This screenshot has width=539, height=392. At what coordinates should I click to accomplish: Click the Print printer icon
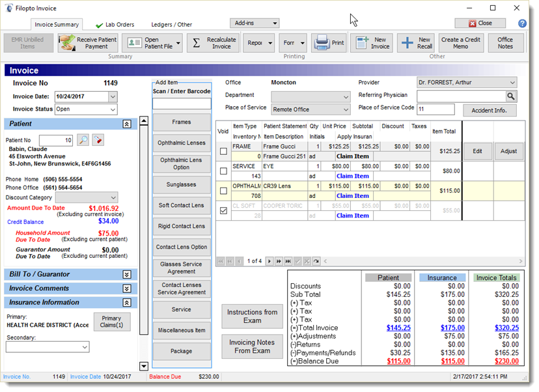322,43
